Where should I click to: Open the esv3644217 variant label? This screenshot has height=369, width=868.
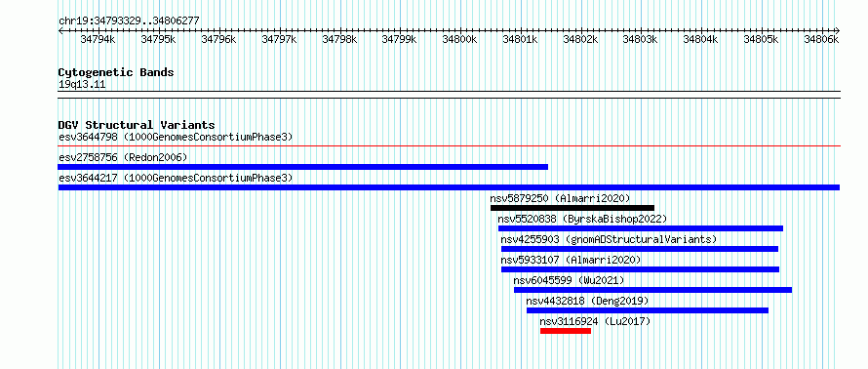pos(176,178)
